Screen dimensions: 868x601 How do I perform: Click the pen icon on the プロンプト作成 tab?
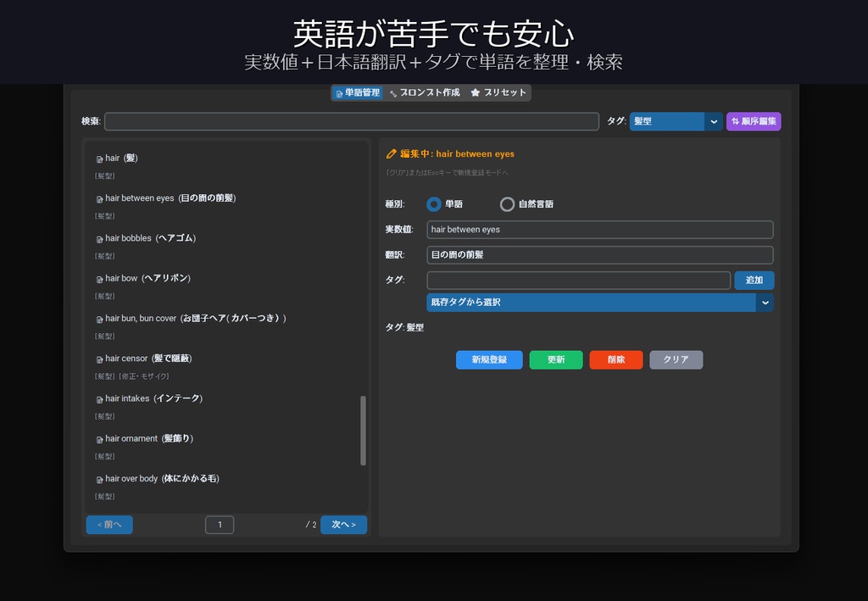[392, 93]
